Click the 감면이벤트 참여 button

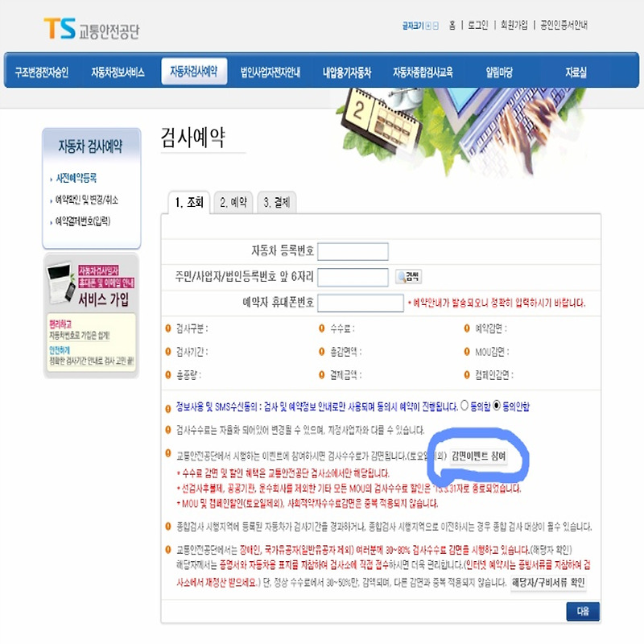pyautogui.click(x=478, y=456)
